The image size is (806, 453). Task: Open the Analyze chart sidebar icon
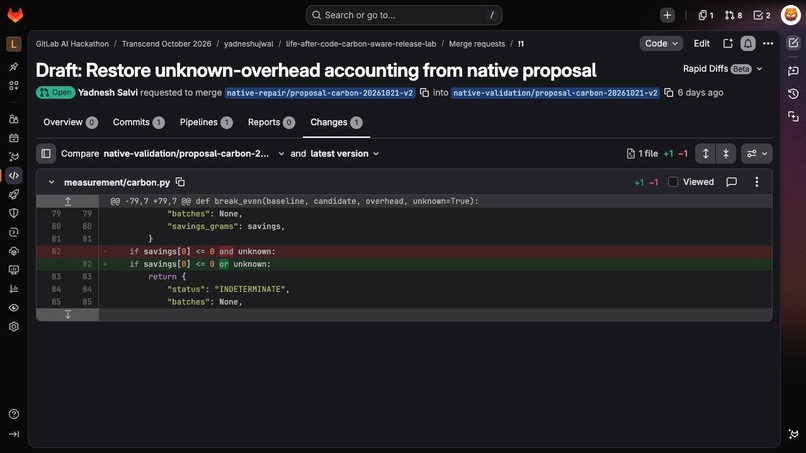14,288
